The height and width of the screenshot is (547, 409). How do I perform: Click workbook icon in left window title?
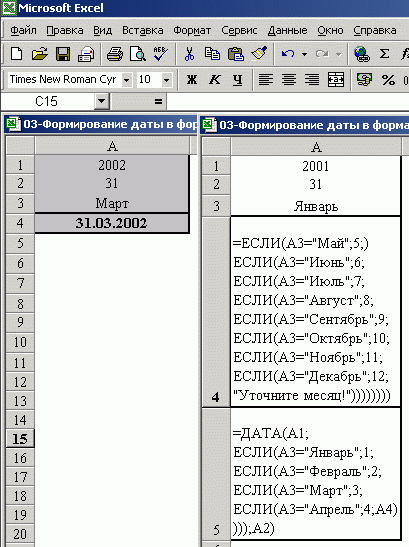[14, 124]
